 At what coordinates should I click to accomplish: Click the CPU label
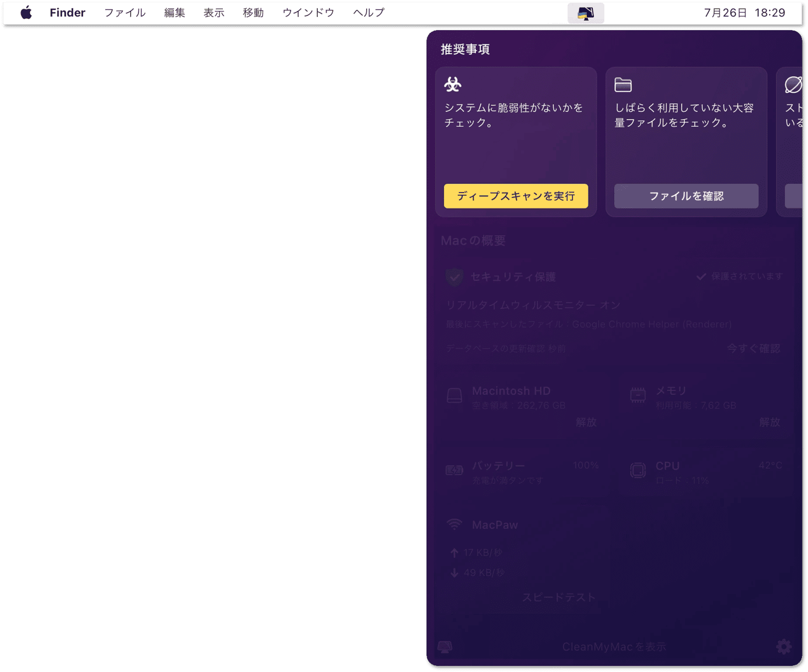coord(667,466)
